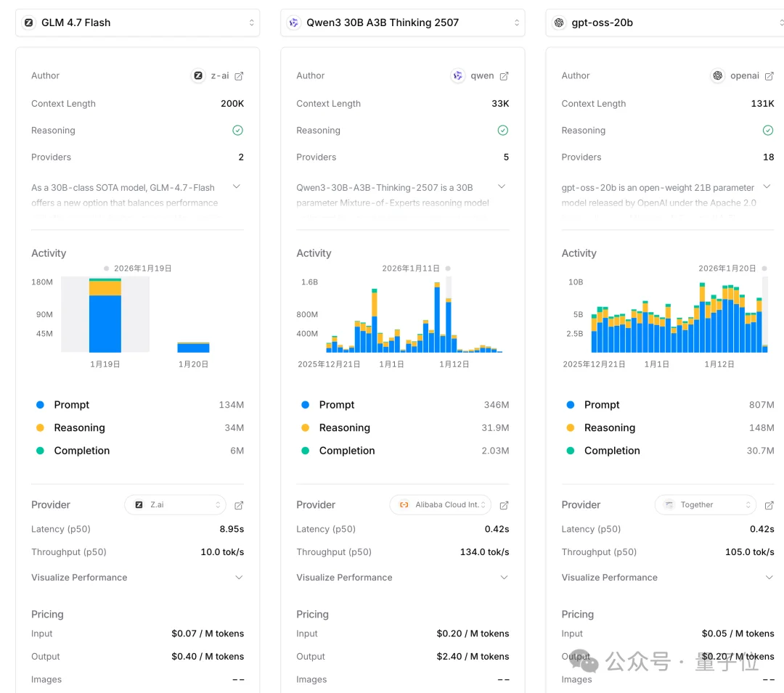Click the blue Prompt legend dot for gpt-oss-20b
This screenshot has height=693, width=784.
click(x=570, y=405)
